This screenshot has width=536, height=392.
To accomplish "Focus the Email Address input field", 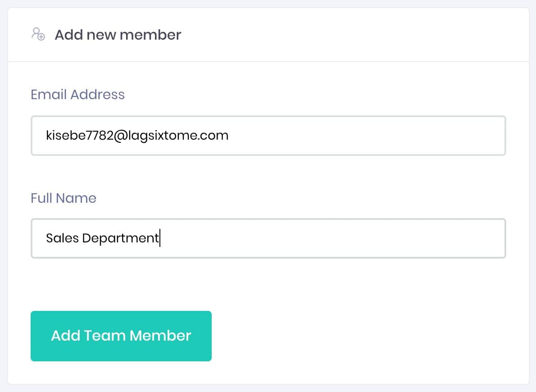I will pyautogui.click(x=268, y=136).
